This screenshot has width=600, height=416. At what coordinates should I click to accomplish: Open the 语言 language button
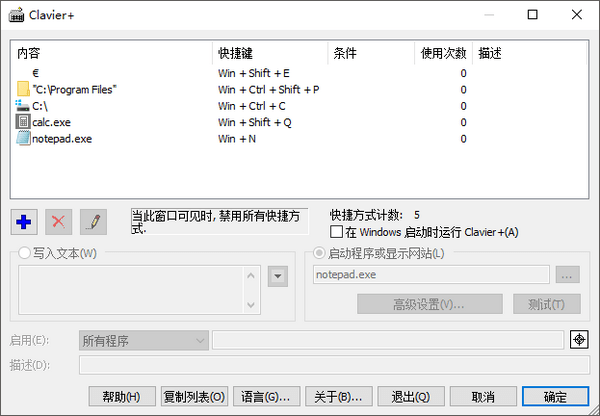(x=266, y=395)
